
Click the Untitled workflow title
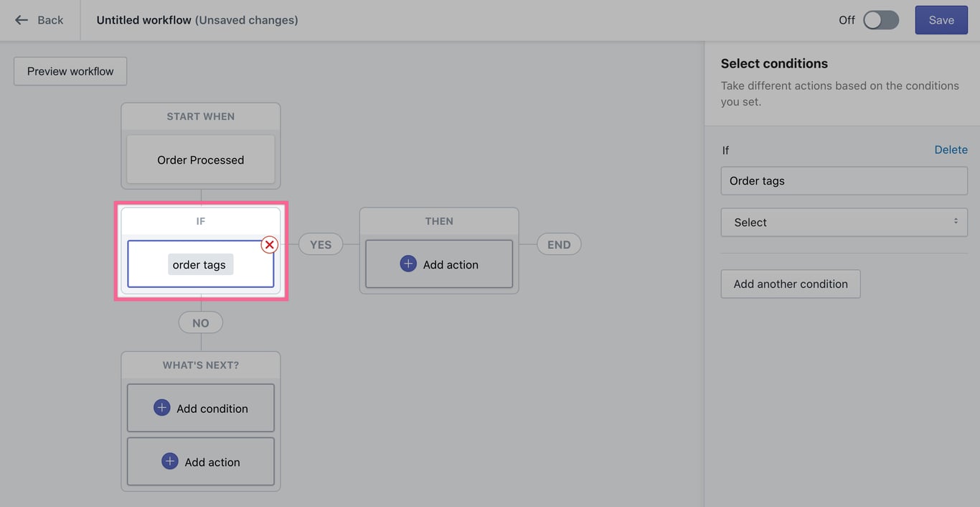click(x=143, y=20)
